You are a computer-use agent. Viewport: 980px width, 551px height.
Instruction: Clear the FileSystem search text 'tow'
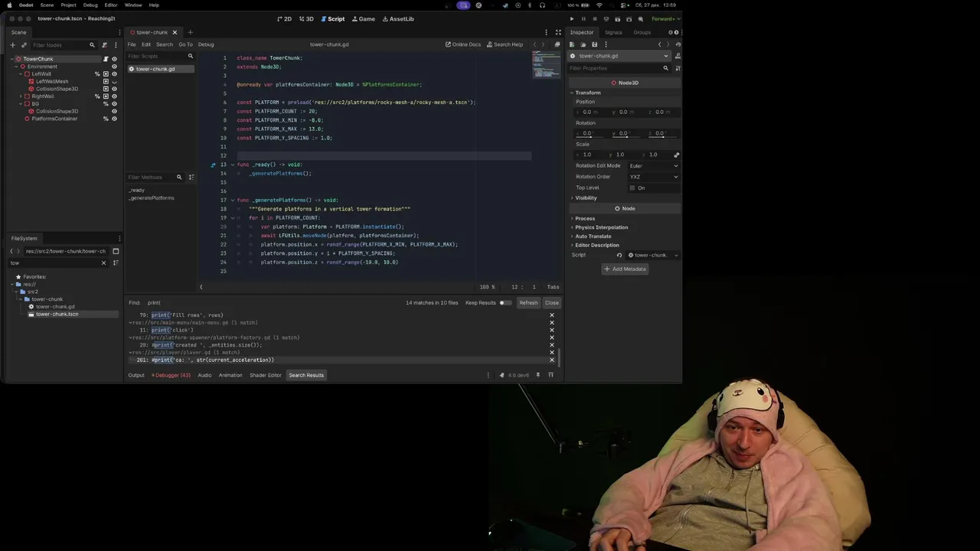pos(104,263)
